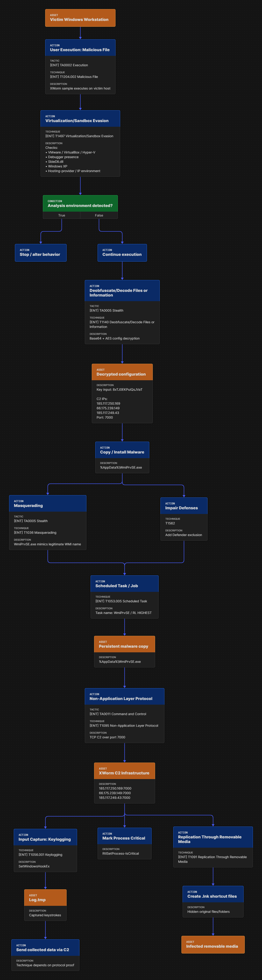This screenshot has height=980, width=262.
Task: Click 185.117.249.43:7000 in C2 Infrastructure
Action: 115,798
